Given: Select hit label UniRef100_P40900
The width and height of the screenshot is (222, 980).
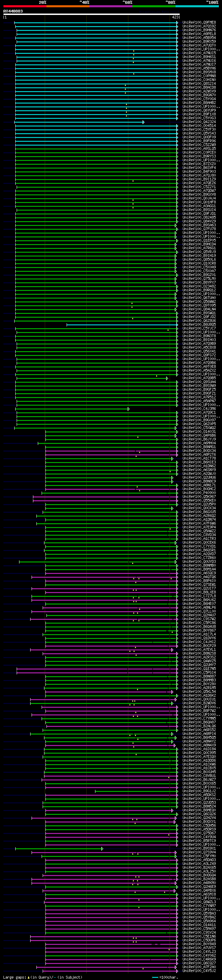Looking at the screenshot, I should [199, 493].
